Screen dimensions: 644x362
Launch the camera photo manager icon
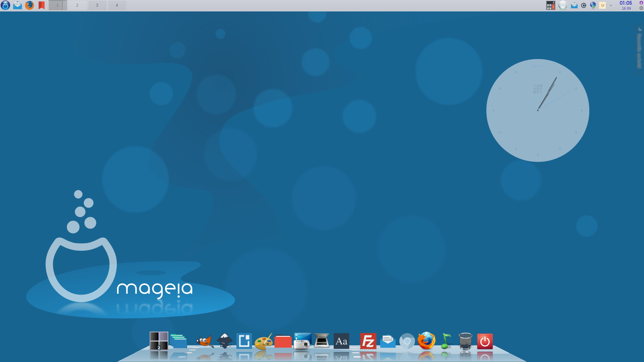click(x=303, y=341)
